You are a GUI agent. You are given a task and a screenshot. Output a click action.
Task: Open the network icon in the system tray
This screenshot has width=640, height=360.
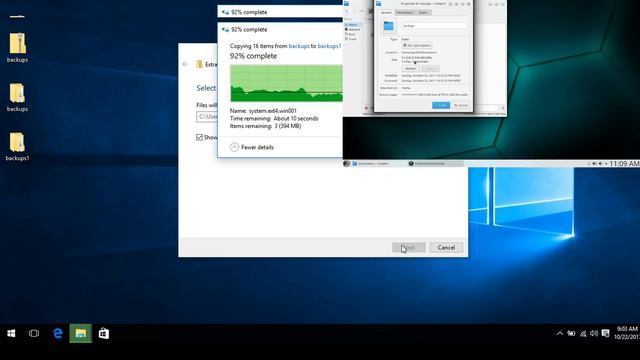point(583,333)
